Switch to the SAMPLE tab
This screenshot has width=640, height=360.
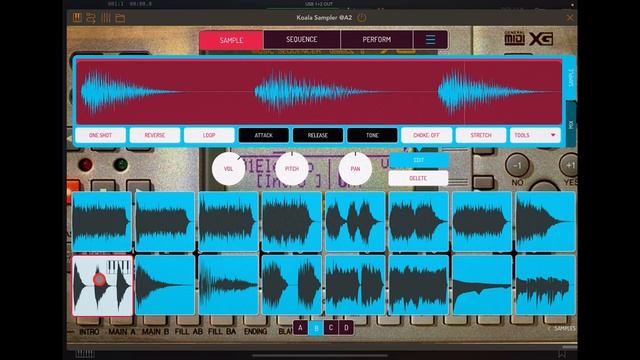[231, 40]
